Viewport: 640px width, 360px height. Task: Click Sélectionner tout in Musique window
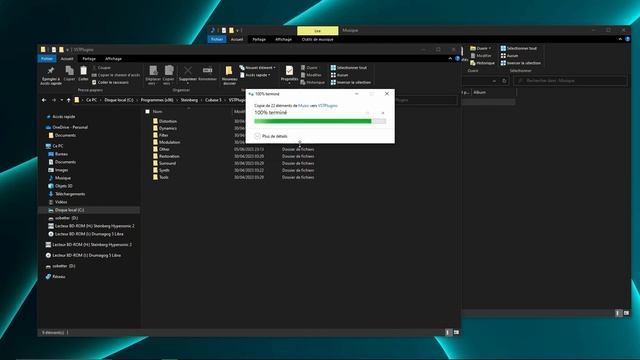pos(518,48)
